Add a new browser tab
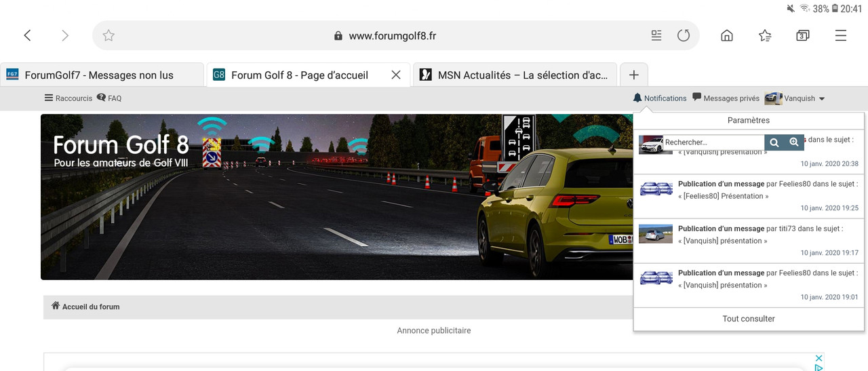The height and width of the screenshot is (371, 868). (633, 75)
